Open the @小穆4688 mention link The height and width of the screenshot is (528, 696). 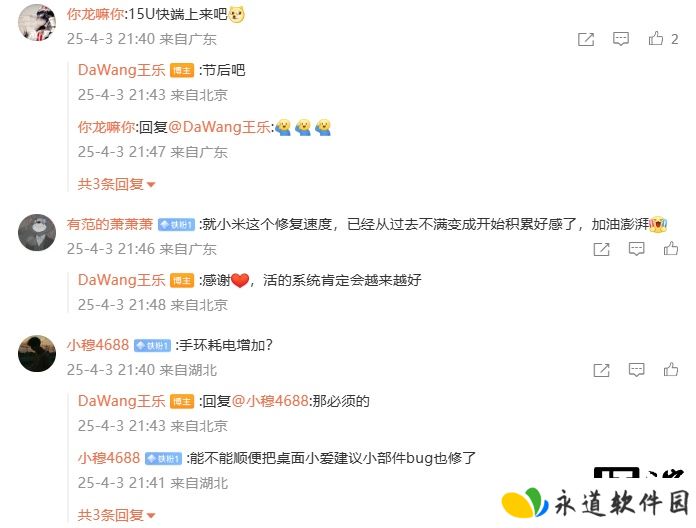pyautogui.click(x=270, y=401)
